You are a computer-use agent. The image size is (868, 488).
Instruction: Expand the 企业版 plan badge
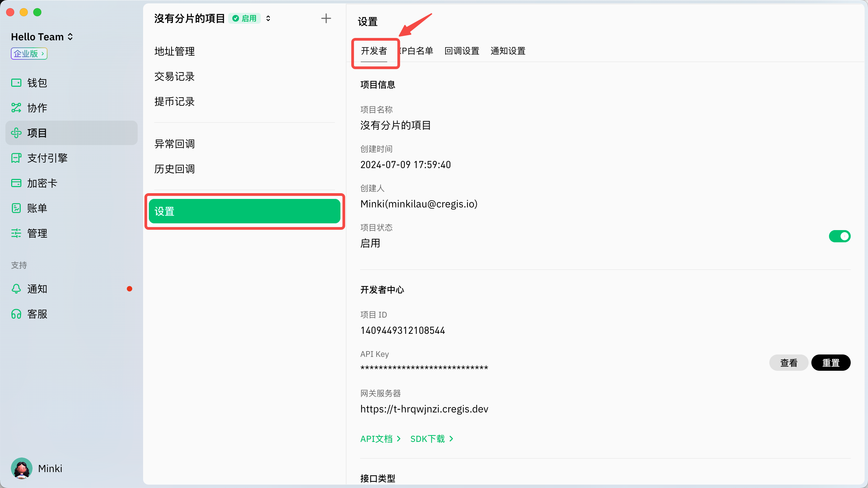29,54
